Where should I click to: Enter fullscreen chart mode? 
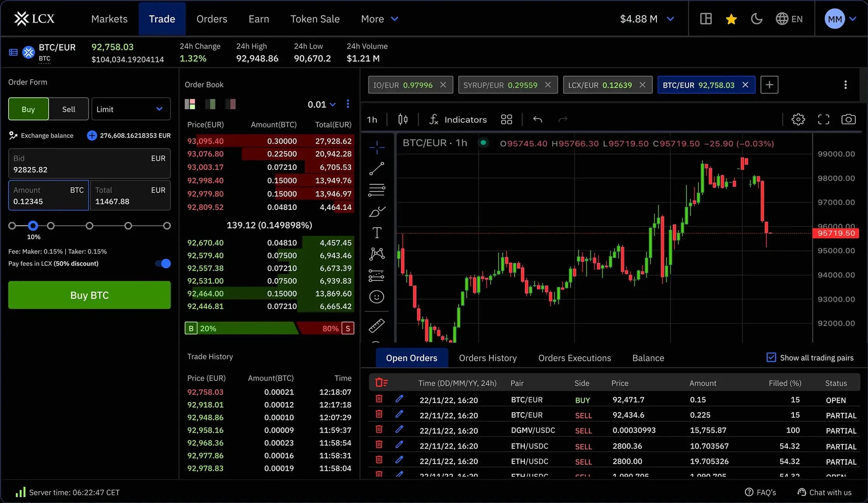click(823, 119)
